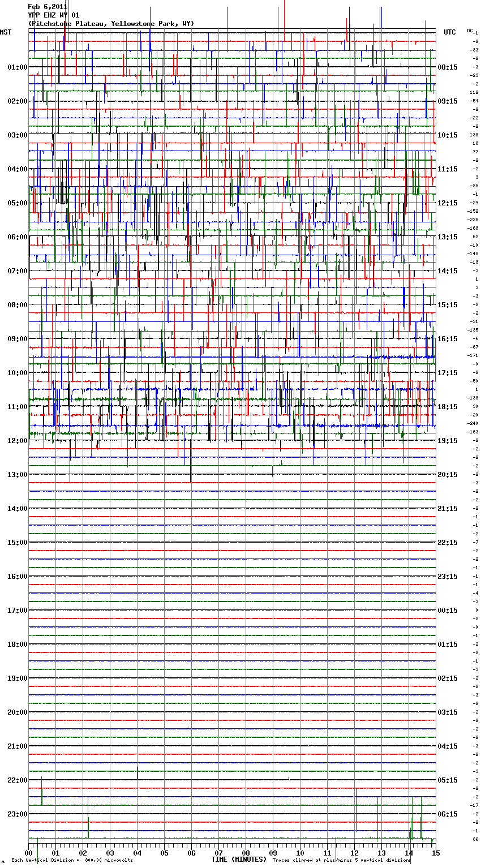Select the 06:00 MST time label
The width and height of the screenshot is (481, 868).
click(x=18, y=237)
